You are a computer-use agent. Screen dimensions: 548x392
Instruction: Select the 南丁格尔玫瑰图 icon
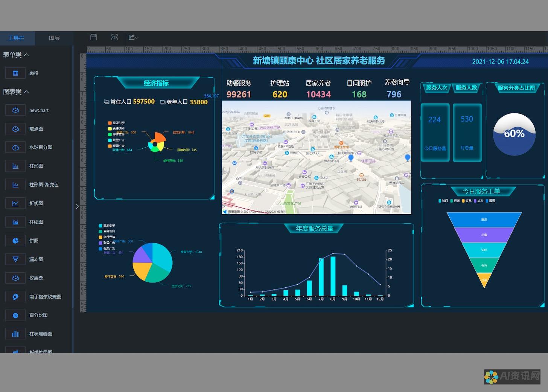coord(15,297)
